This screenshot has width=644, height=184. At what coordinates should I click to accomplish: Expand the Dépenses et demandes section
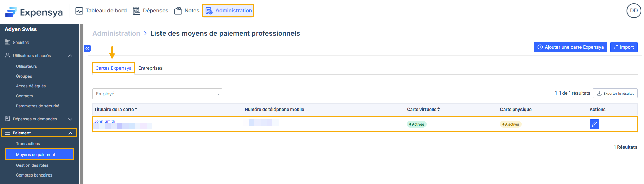pos(70,119)
